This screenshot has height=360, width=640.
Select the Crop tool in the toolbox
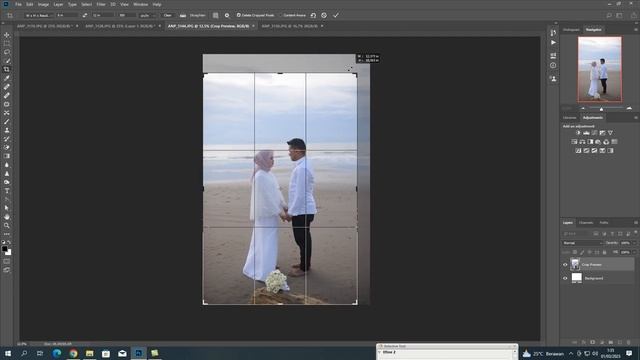tap(7, 69)
